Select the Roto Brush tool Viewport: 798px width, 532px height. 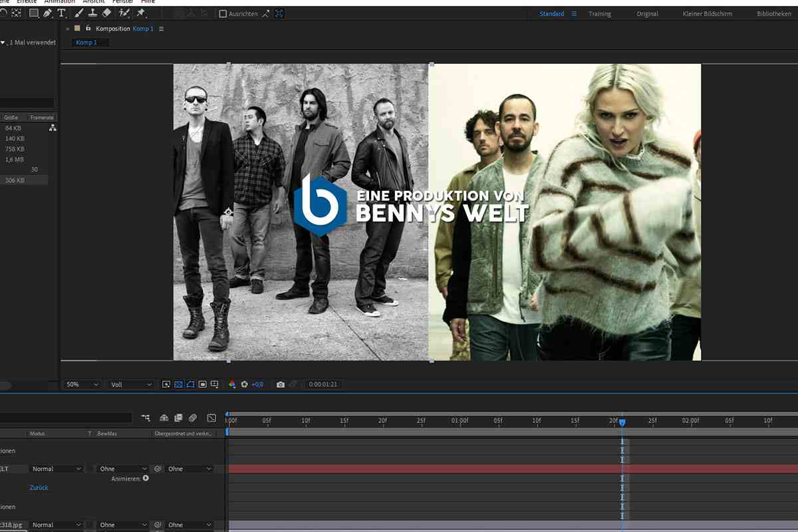coord(124,13)
